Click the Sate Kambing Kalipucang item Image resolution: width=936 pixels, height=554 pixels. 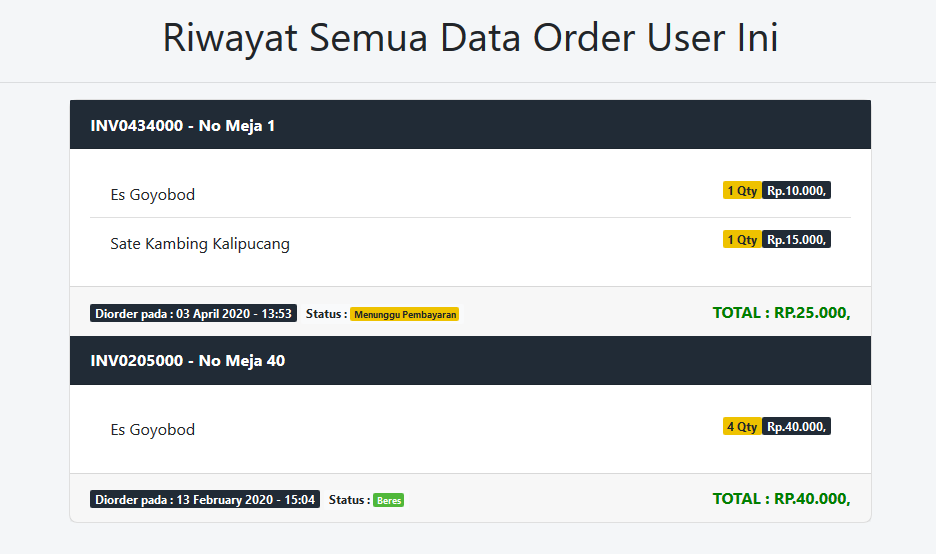(200, 244)
